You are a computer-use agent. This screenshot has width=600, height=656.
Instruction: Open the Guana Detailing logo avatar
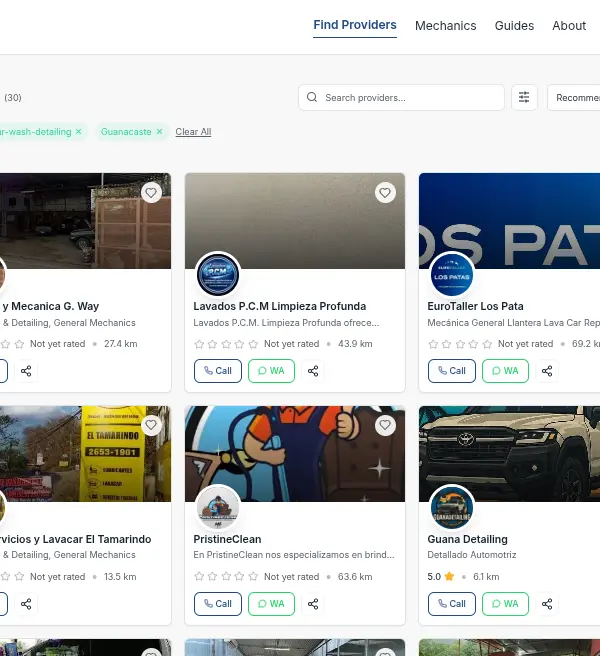(451, 507)
